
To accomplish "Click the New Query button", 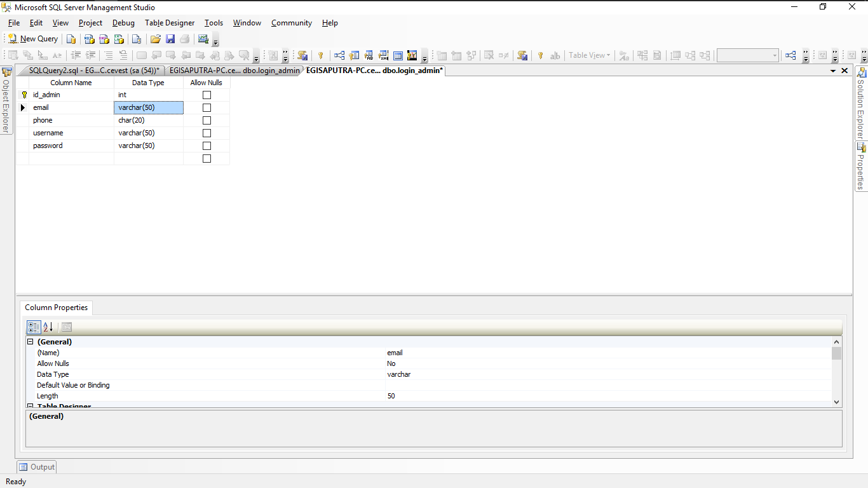I will 32,38.
